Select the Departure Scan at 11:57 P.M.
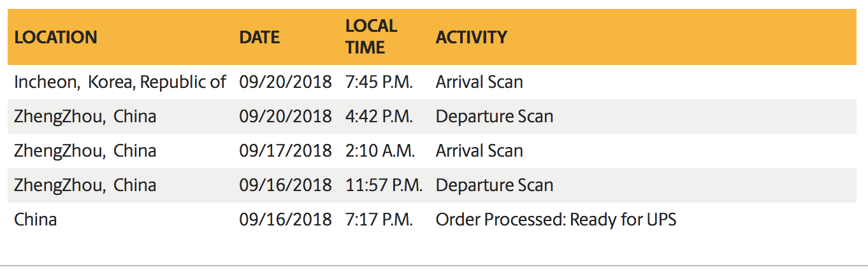The image size is (868, 279). (495, 185)
